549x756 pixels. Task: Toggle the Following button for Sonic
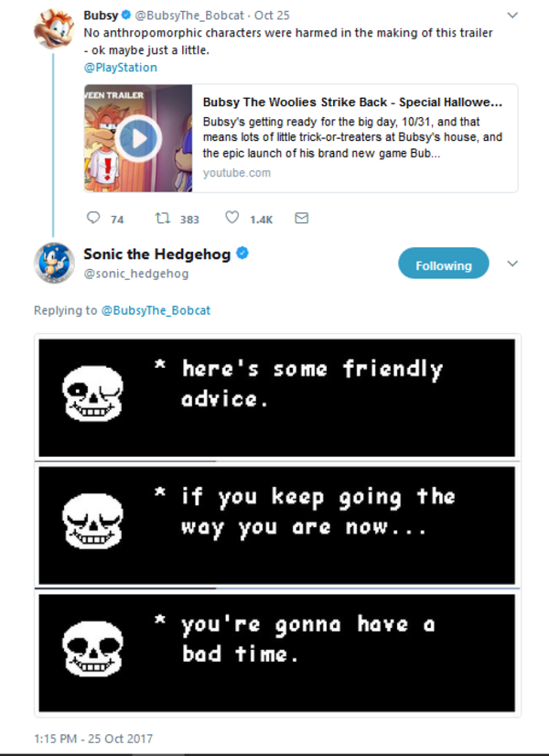(444, 264)
